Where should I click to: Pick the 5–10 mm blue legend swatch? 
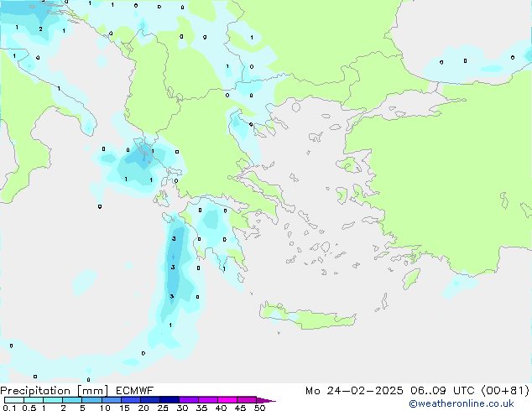click(x=91, y=400)
